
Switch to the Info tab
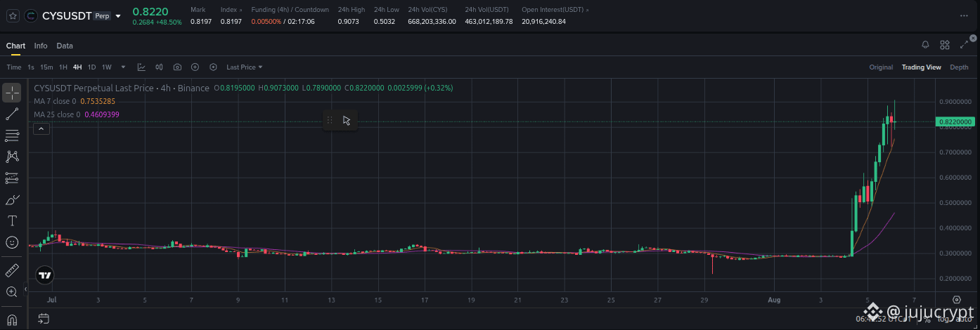41,46
